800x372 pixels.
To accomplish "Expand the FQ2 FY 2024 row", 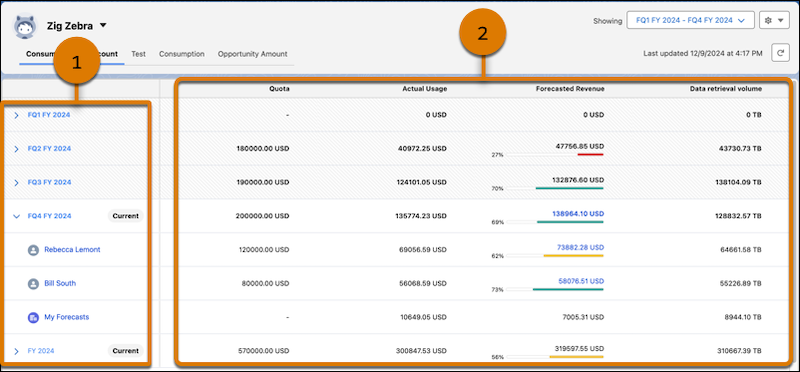I will click(16, 149).
